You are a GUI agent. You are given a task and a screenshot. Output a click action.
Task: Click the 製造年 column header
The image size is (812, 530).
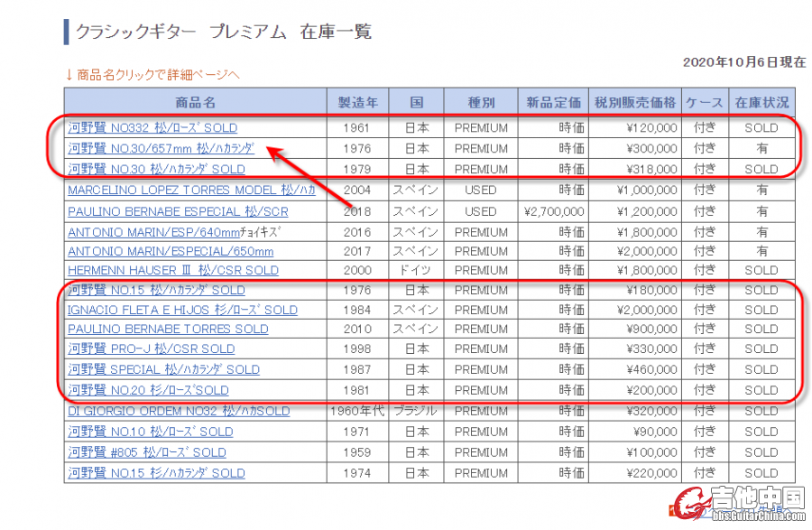click(x=358, y=102)
